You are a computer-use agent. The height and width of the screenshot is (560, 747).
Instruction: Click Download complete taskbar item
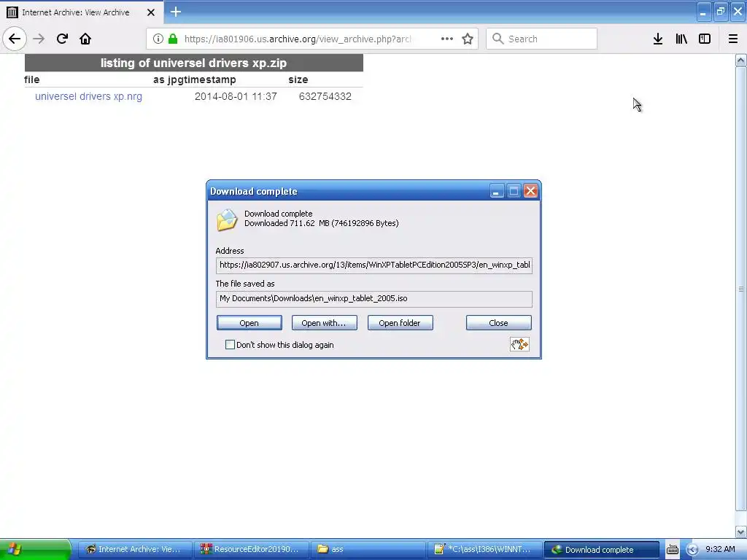pyautogui.click(x=602, y=550)
